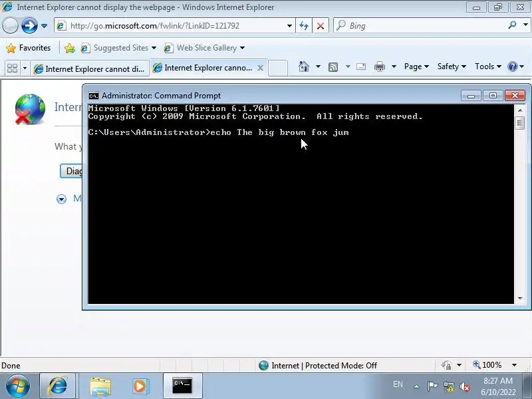
Task: Click the 100% zoom level button
Action: [487, 365]
